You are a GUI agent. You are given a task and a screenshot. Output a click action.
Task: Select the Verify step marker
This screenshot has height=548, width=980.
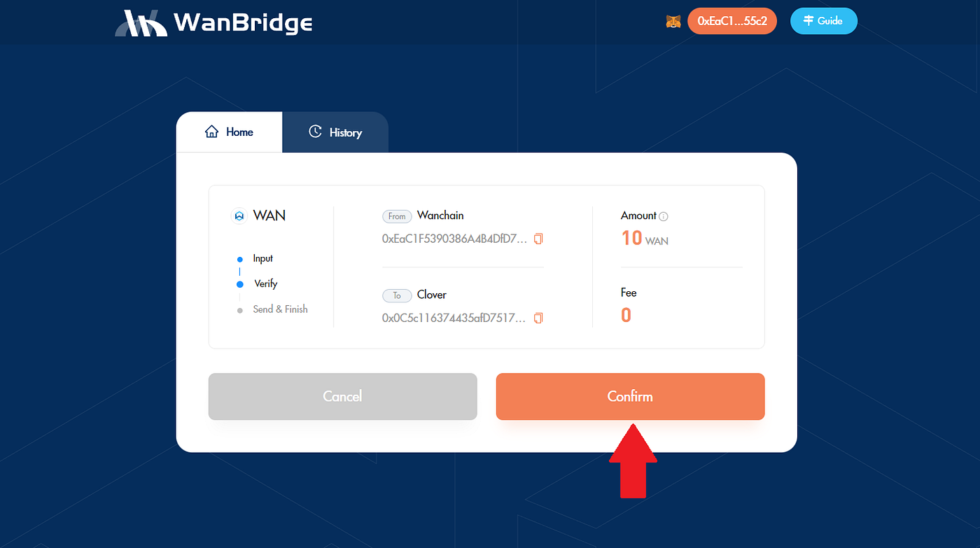pos(240,284)
